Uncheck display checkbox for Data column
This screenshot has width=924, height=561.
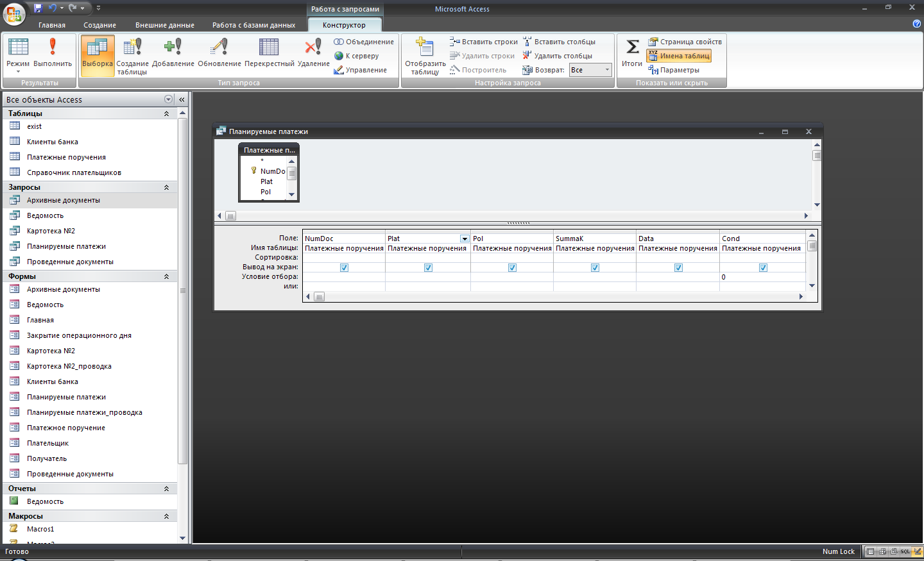(678, 267)
